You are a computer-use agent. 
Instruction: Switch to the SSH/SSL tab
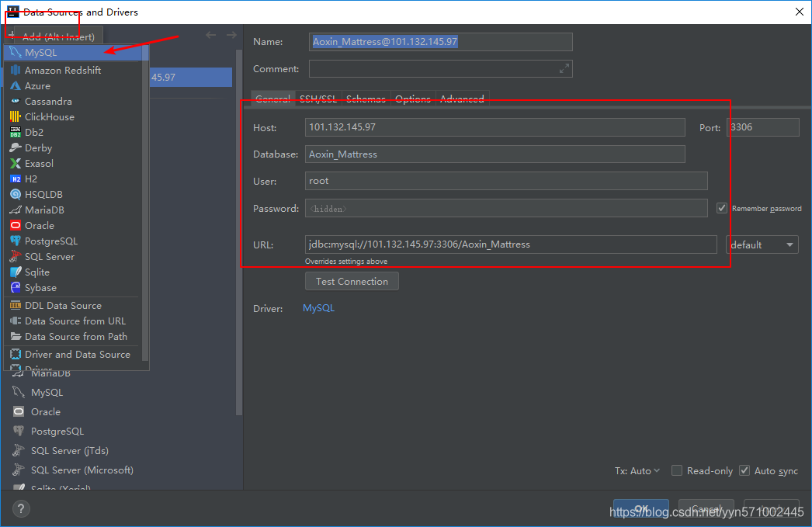tap(318, 99)
